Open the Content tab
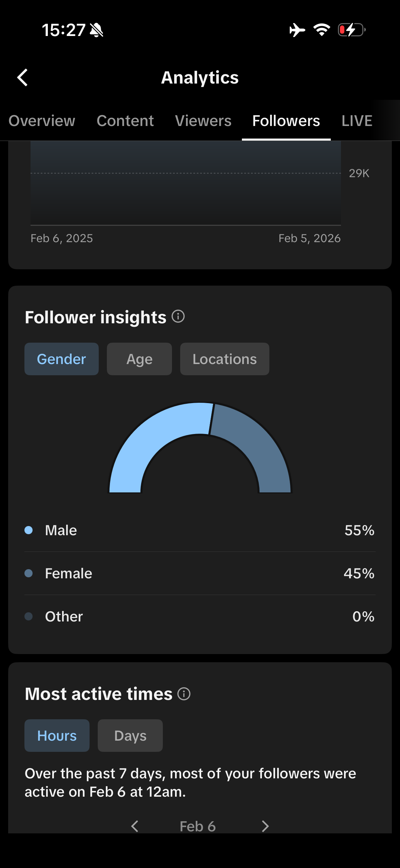Screen dimensions: 400x868 pyautogui.click(x=125, y=121)
